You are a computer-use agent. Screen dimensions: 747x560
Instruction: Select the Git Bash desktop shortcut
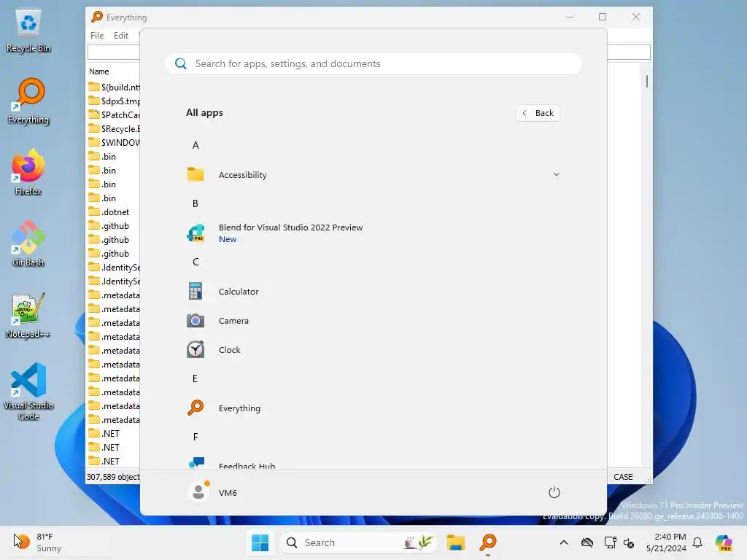(x=28, y=244)
